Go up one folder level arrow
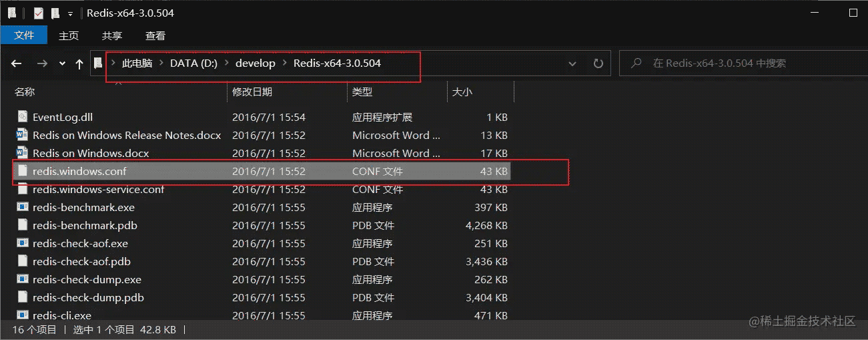The height and width of the screenshot is (340, 868). tap(79, 63)
